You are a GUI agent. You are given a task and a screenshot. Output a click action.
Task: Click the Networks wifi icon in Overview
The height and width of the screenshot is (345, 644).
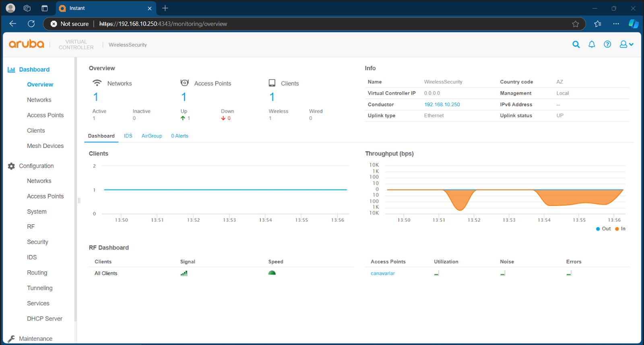coord(97,83)
